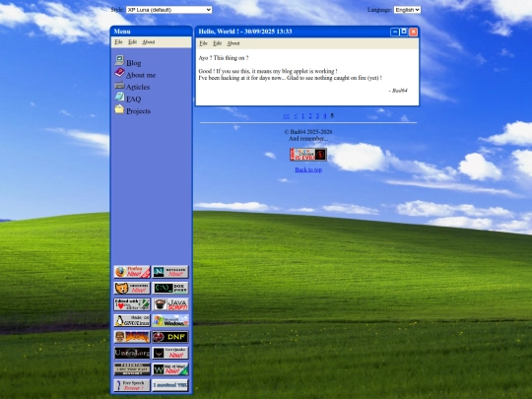Click the DOS prompt badge
Screen dimensions: 532x399
pyautogui.click(x=170, y=288)
